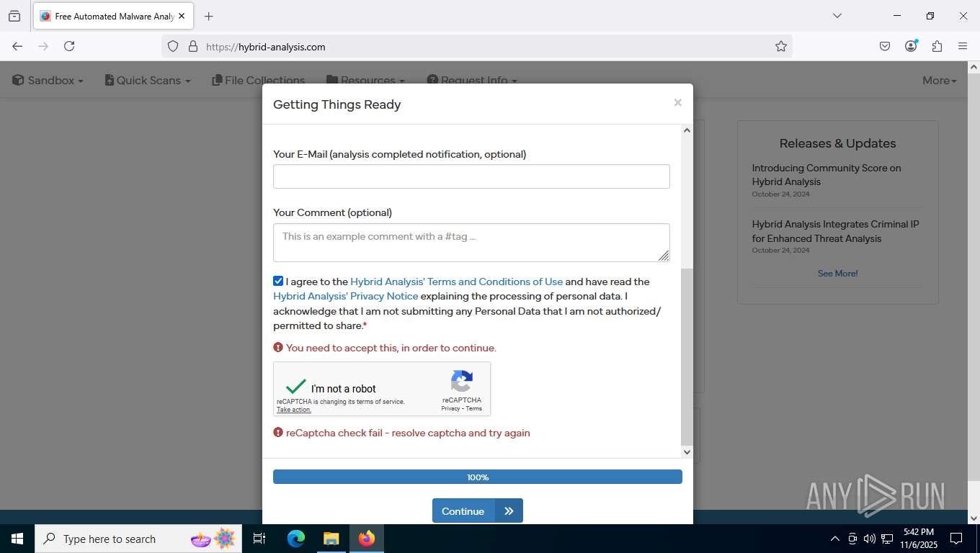
Task: Reload the page with the refresh icon
Action: (69, 46)
